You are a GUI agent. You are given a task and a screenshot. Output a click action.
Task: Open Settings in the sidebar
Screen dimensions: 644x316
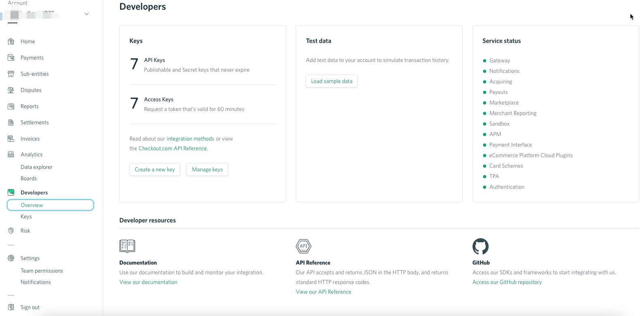30,258
